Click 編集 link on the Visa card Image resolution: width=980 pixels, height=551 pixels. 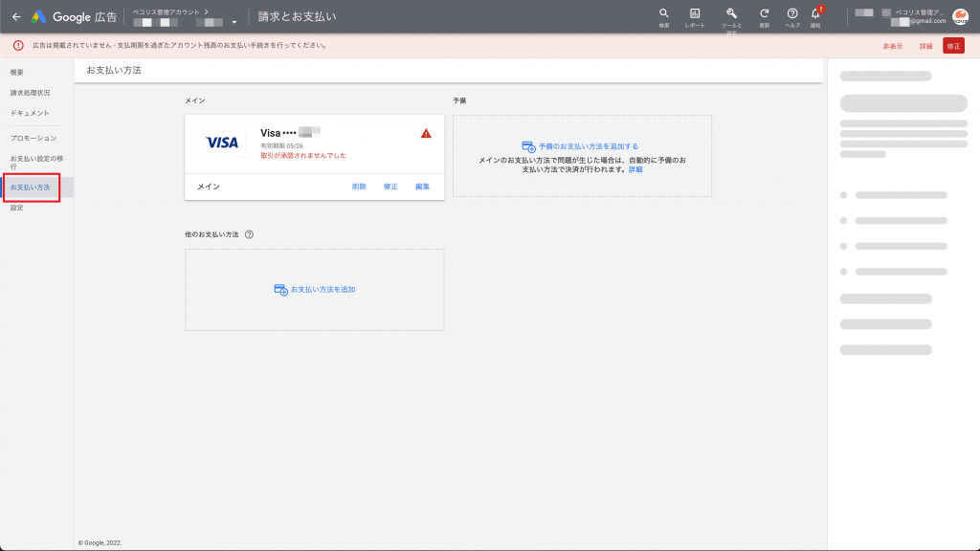tap(422, 187)
